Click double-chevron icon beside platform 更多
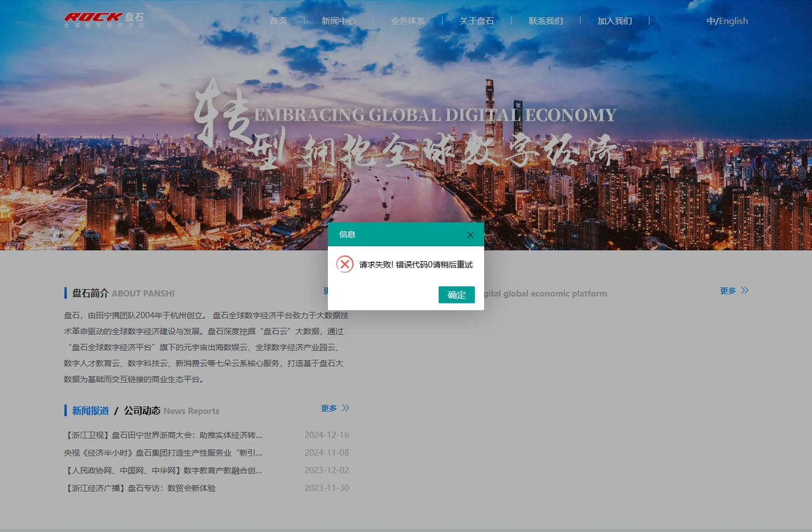This screenshot has height=532, width=812. pos(745,291)
